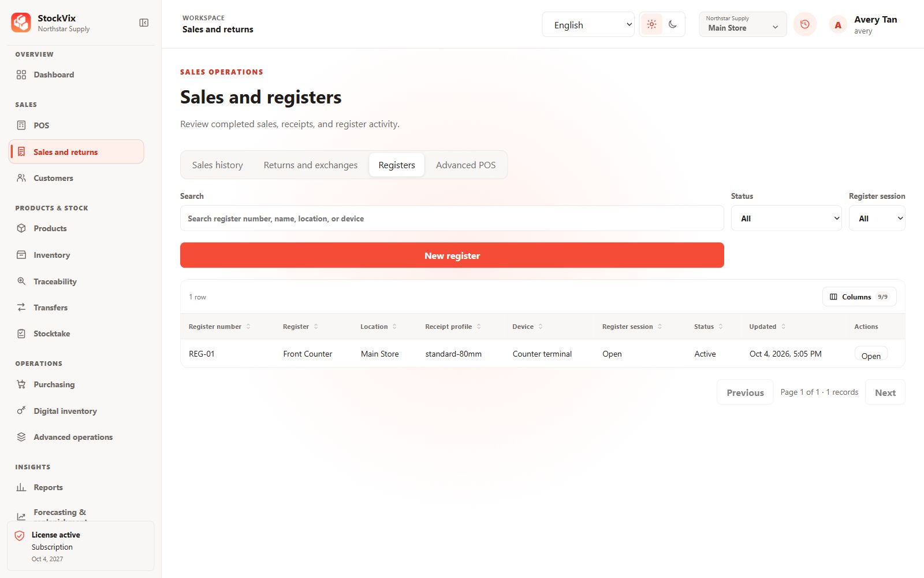
Task: Sort by Updated column header
Action: 767,327
